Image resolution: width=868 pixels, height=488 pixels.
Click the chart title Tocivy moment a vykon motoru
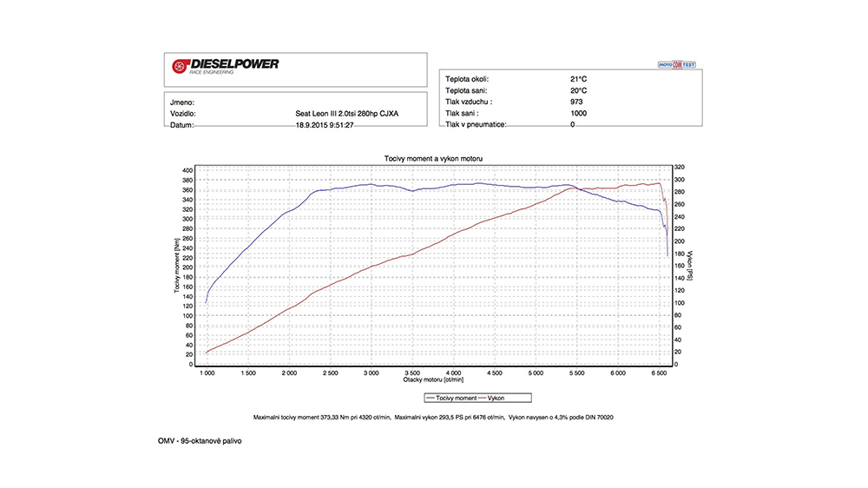click(433, 158)
